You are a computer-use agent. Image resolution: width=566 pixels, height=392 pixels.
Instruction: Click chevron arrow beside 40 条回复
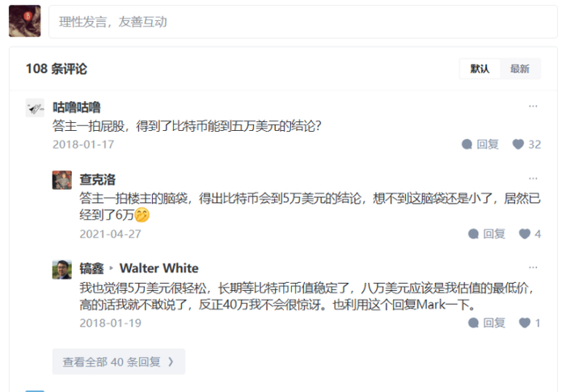coord(171,361)
